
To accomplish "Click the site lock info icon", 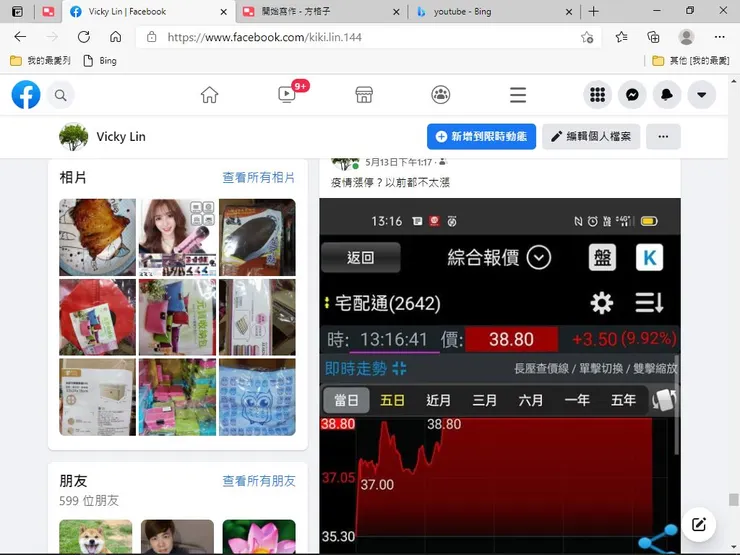I will [151, 37].
